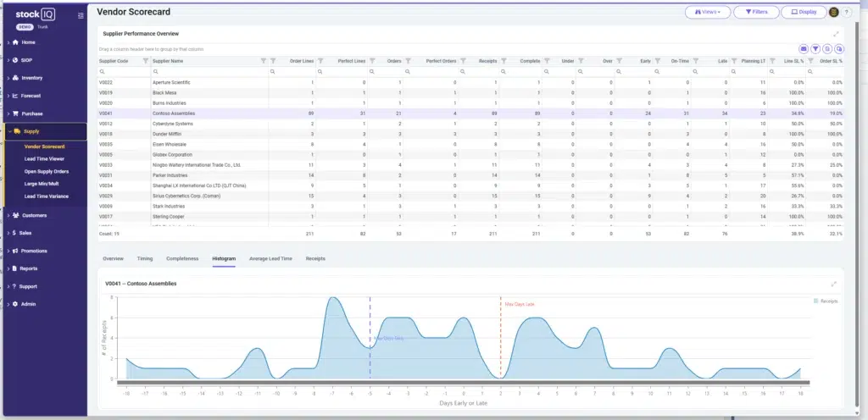Click the envelope email icon above the grid
Screen dimensions: 868x420
coord(804,48)
